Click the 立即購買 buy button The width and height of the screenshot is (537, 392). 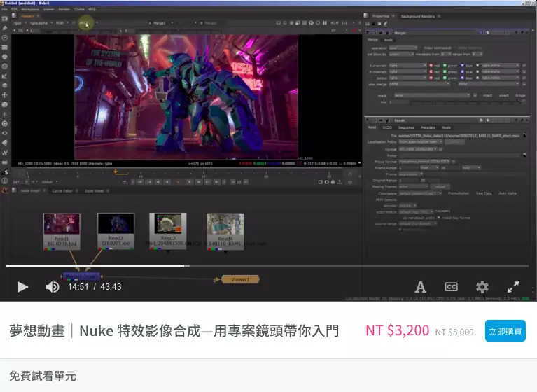click(505, 331)
